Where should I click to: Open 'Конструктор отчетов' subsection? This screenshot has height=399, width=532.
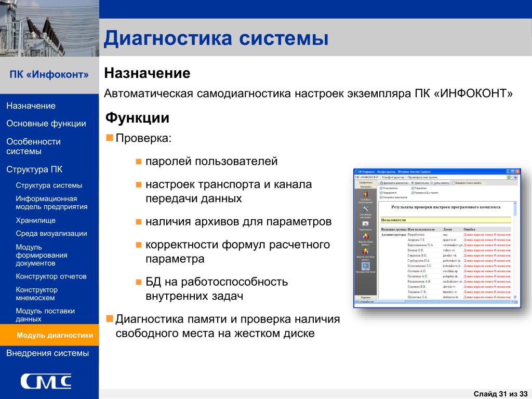click(51, 276)
